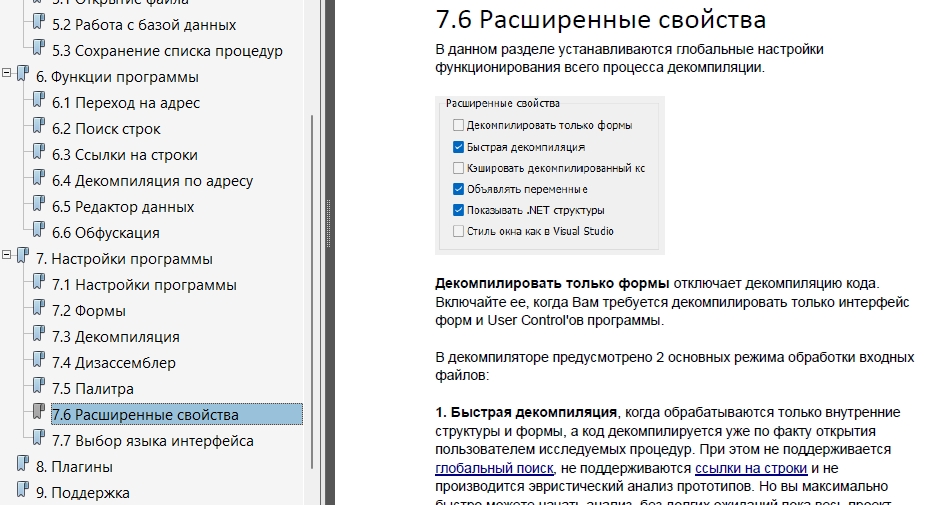This screenshot has height=505, width=930.
Task: Open the 7.5 Палитра topic
Action: coord(93,389)
